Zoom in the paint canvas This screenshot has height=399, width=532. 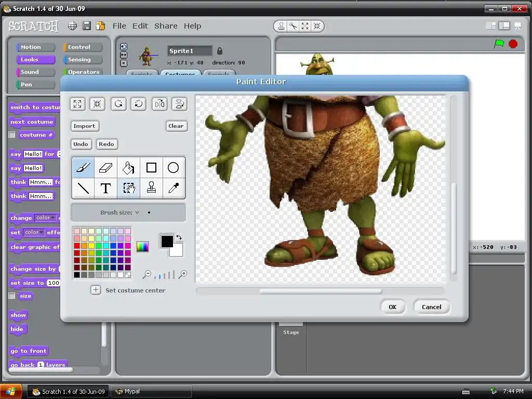[x=183, y=274]
